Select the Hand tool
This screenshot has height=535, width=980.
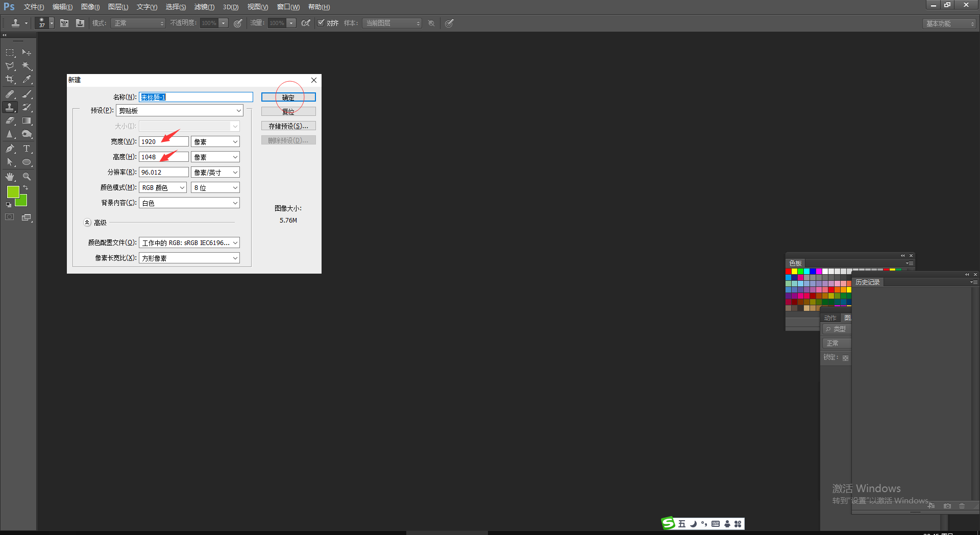(x=10, y=177)
